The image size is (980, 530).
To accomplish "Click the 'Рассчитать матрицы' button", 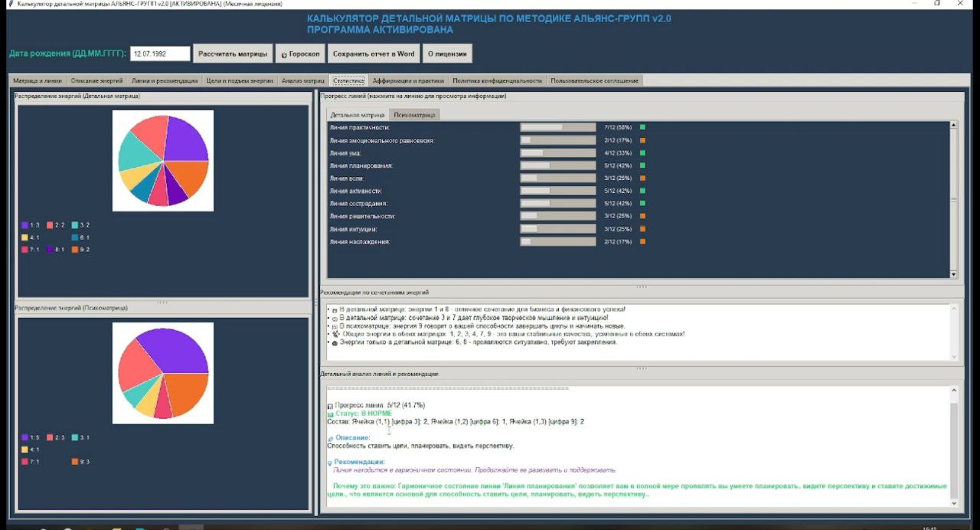I will tap(233, 54).
